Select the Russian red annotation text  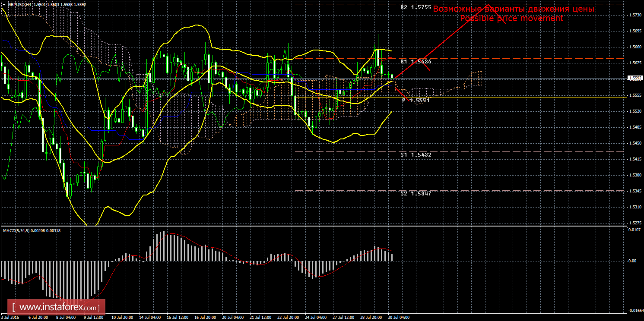(514, 9)
